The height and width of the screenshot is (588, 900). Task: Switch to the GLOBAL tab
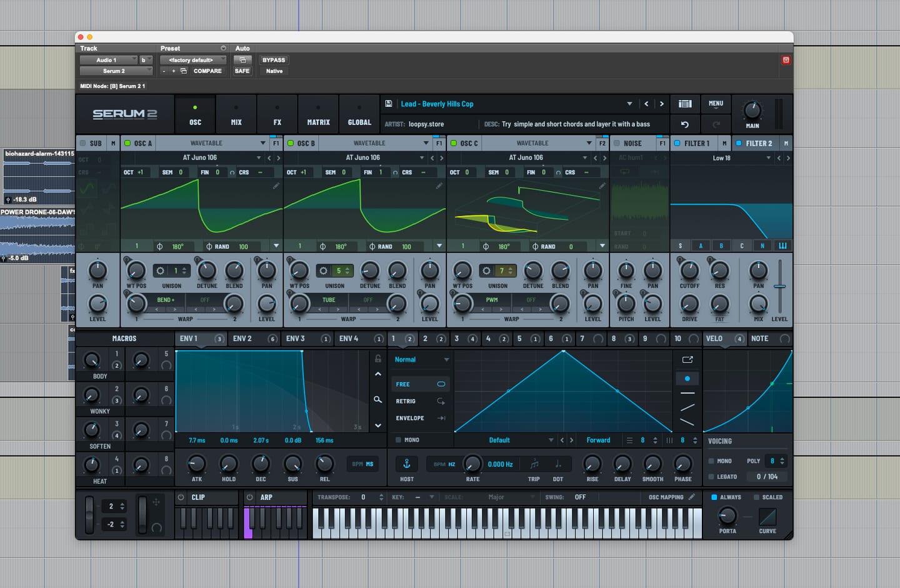[x=359, y=114]
